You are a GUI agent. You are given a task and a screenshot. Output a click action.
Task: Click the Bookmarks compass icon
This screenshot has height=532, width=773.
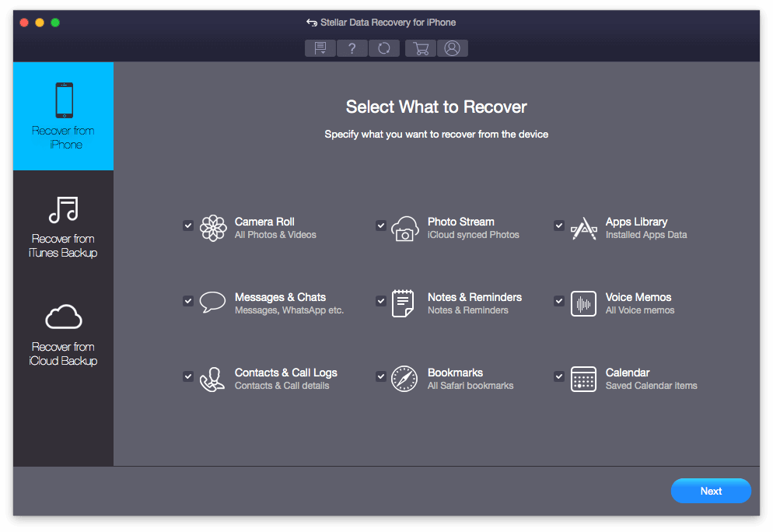(x=404, y=379)
